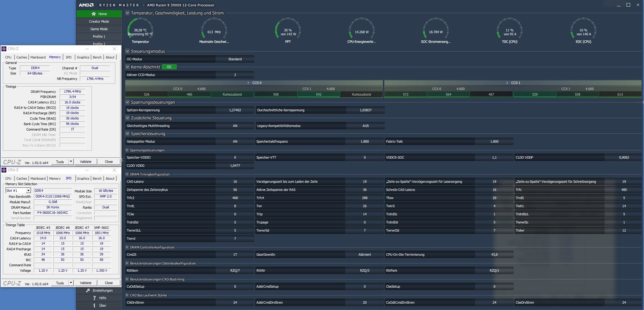This screenshot has height=310, width=644.
Task: Collapse DRAM-Timingkonfiguration section
Action: [x=127, y=174]
